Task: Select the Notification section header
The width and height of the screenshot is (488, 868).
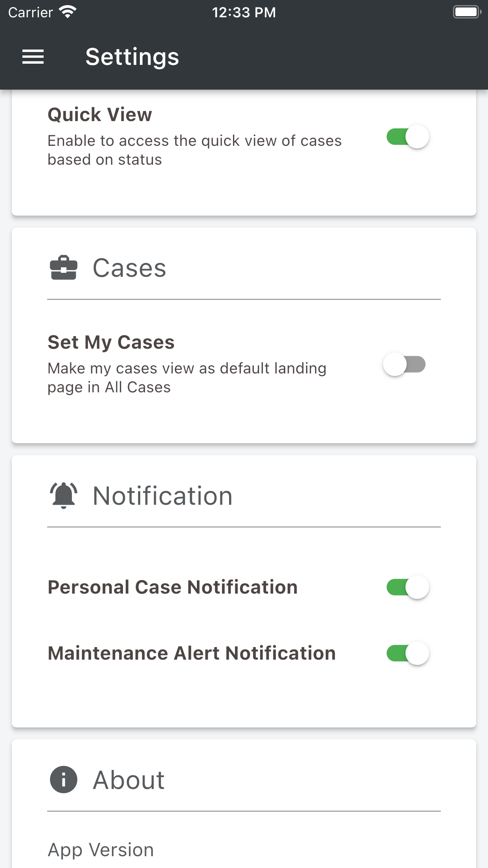Action: [x=162, y=496]
